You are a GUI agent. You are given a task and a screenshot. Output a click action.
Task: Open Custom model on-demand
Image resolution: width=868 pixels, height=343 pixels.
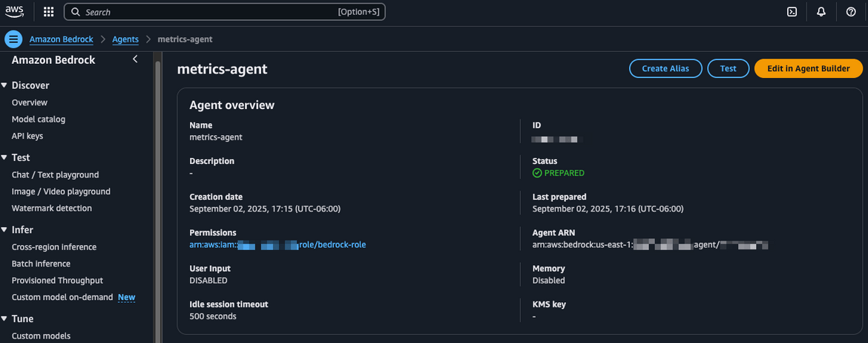[62, 297]
